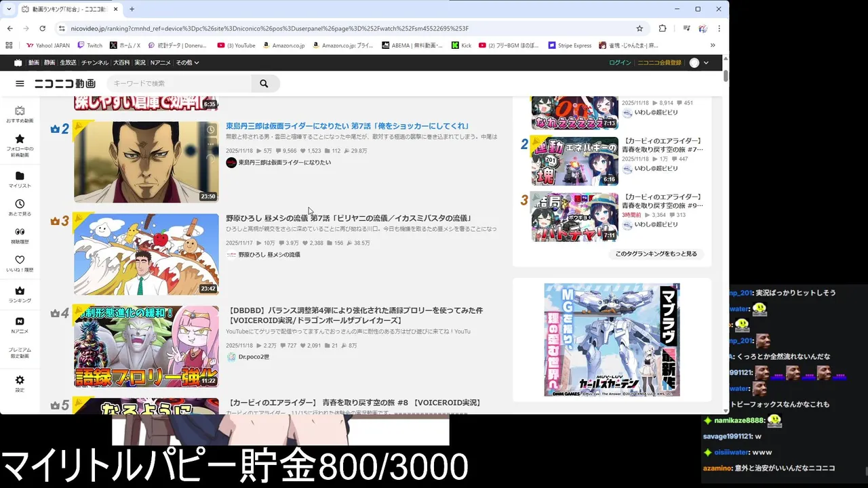Click このタグランキングをもっと見る button
Viewport: 868px width, 488px height.
click(656, 253)
